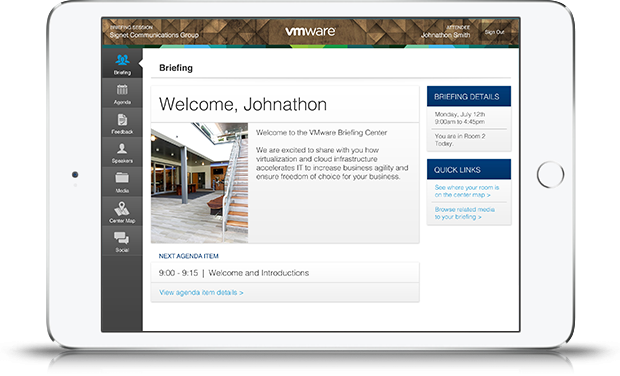Click the Welcome, Johnathon heading
This screenshot has height=376, width=620.
(243, 104)
